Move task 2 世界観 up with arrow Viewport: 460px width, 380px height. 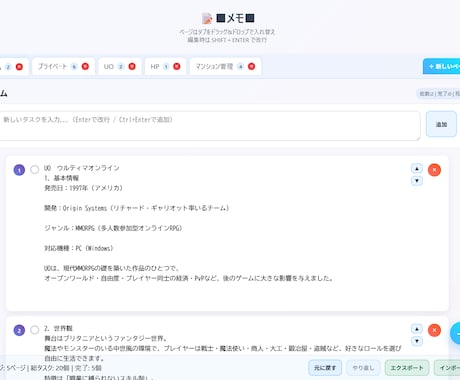[x=417, y=329]
